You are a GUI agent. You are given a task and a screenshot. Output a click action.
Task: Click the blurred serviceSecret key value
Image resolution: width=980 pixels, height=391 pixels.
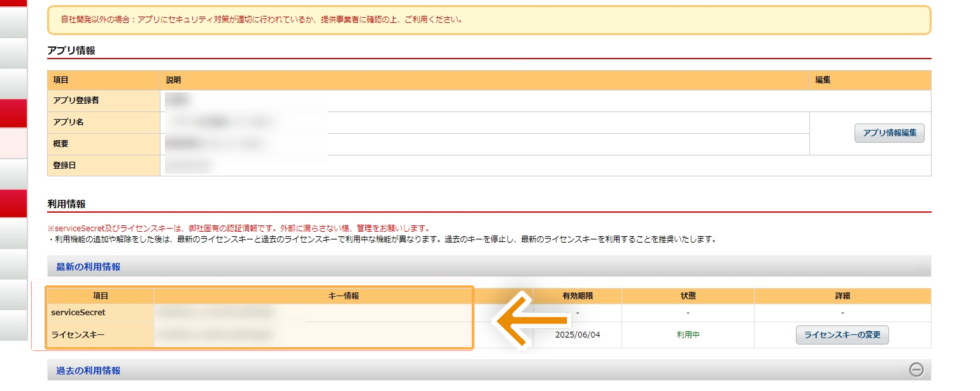[x=215, y=313]
